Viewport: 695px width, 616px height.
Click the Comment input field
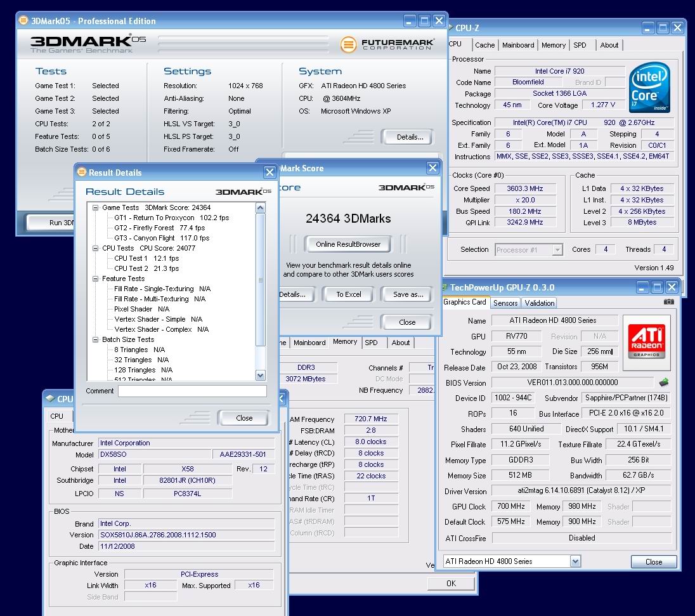coord(192,391)
